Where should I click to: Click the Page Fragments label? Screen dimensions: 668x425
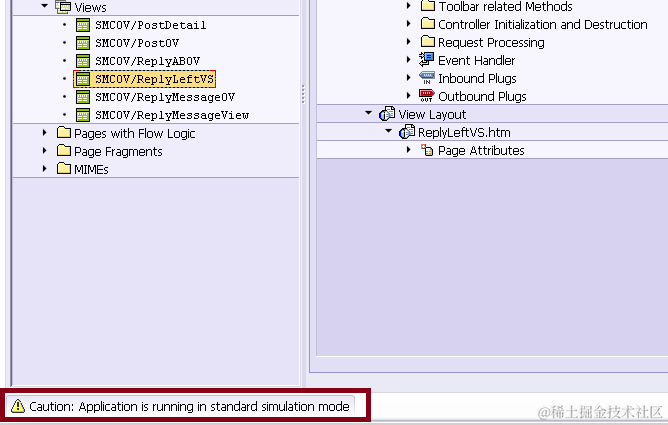(118, 152)
